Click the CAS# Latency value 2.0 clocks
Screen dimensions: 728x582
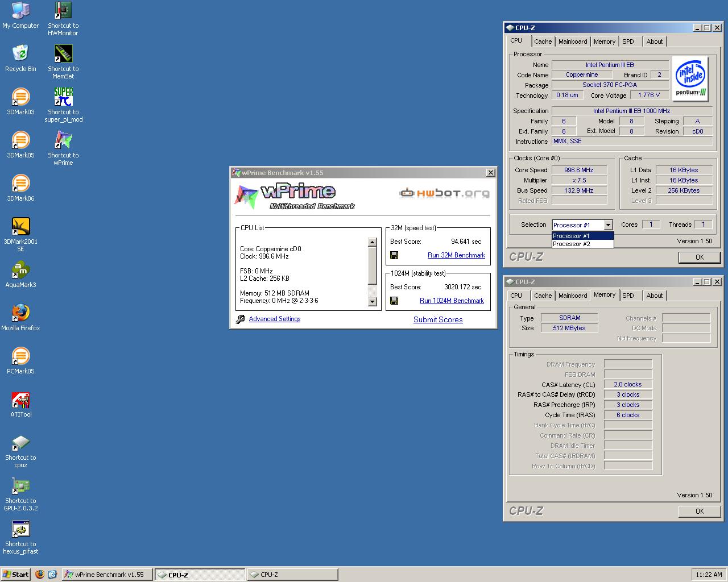pos(628,385)
